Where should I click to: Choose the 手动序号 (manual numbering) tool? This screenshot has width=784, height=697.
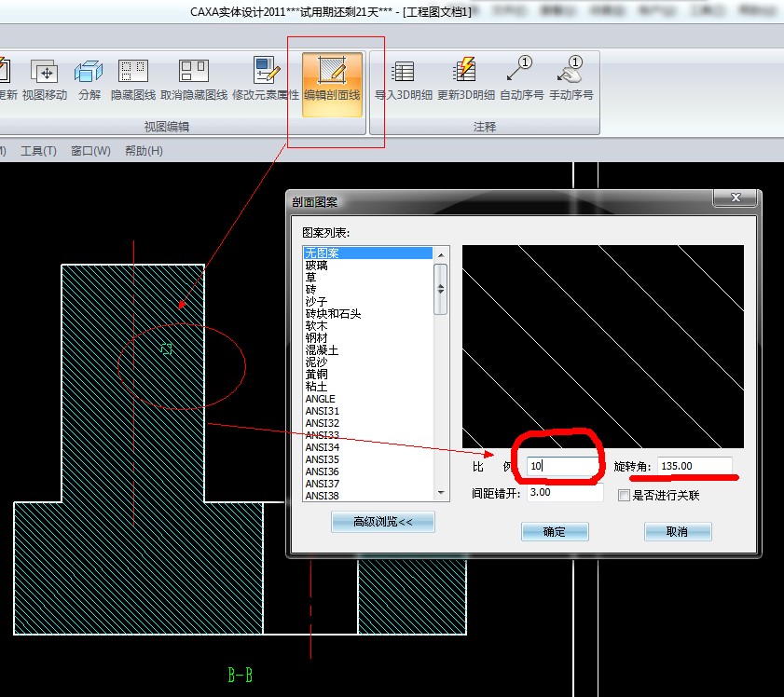pyautogui.click(x=571, y=72)
